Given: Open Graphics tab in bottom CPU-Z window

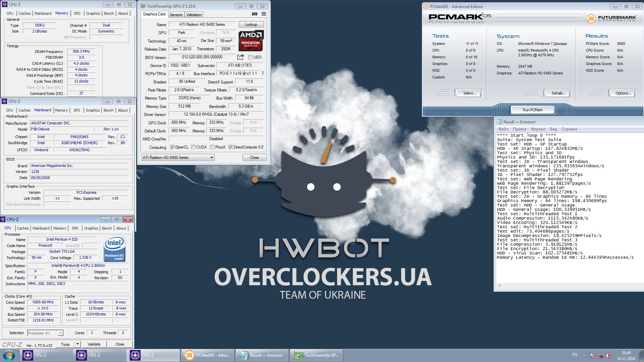Looking at the screenshot, I should point(91,228).
